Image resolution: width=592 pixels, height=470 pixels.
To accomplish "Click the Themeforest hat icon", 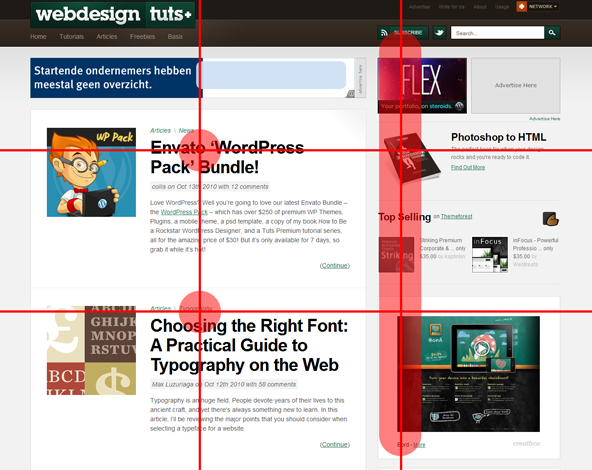I will [x=551, y=219].
